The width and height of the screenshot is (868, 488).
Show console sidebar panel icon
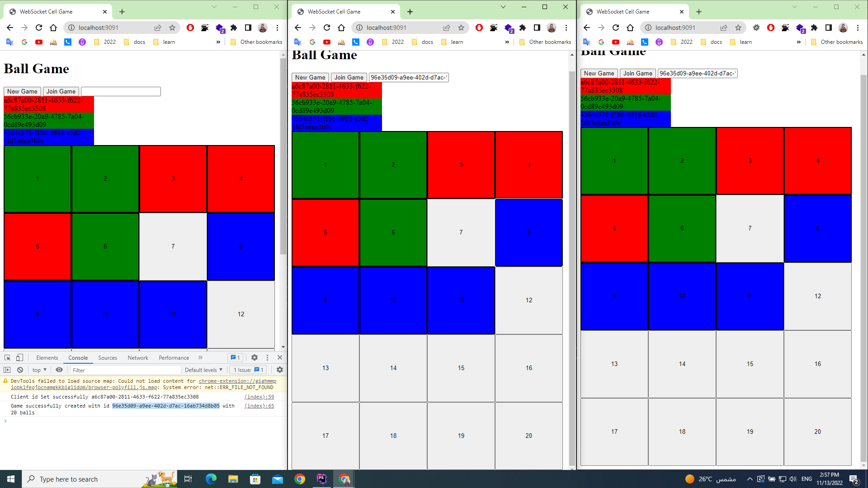click(7, 370)
